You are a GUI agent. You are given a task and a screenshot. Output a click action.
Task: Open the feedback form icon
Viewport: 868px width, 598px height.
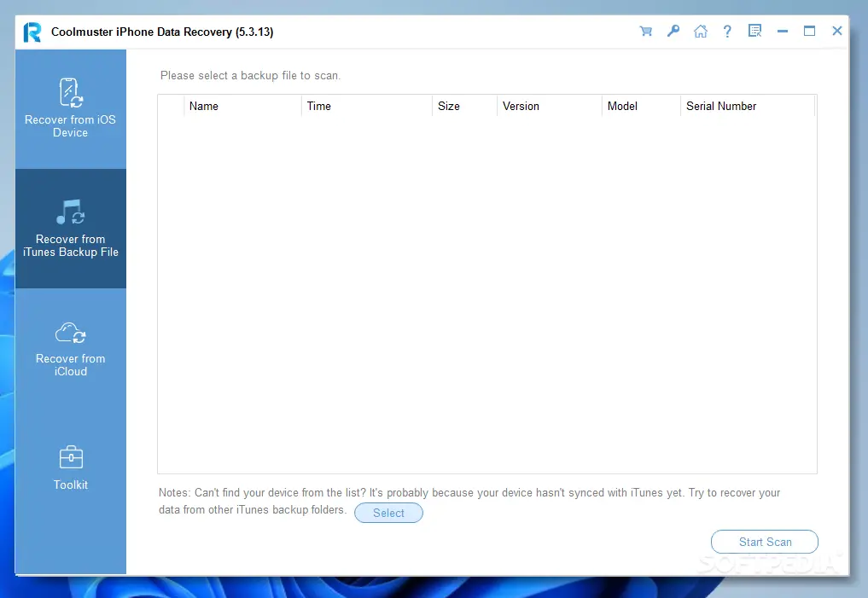tap(754, 31)
